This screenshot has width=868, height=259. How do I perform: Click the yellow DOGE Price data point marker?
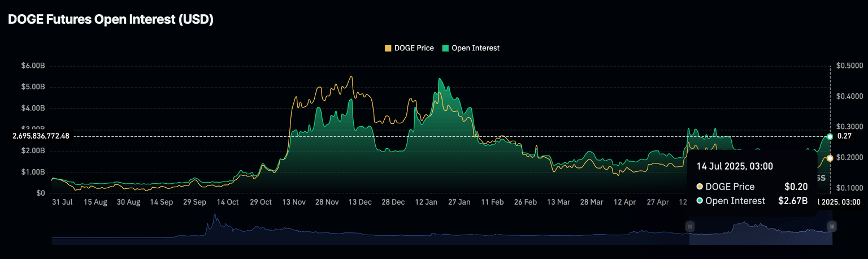pos(830,158)
